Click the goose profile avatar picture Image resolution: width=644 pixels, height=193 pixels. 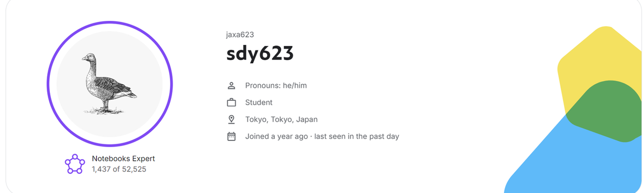109,84
